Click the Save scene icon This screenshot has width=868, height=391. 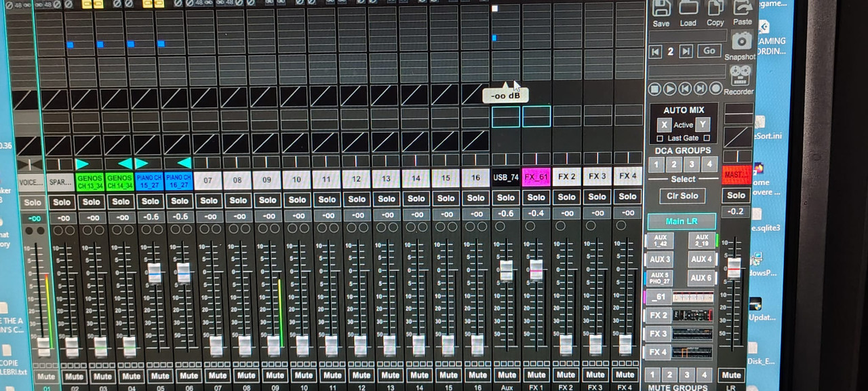pos(660,7)
